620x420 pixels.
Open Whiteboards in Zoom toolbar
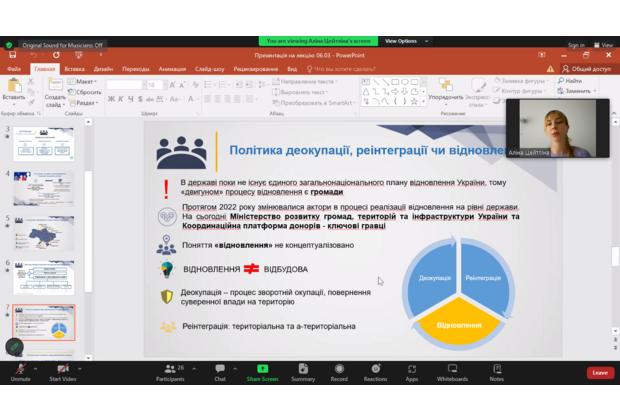point(452,369)
